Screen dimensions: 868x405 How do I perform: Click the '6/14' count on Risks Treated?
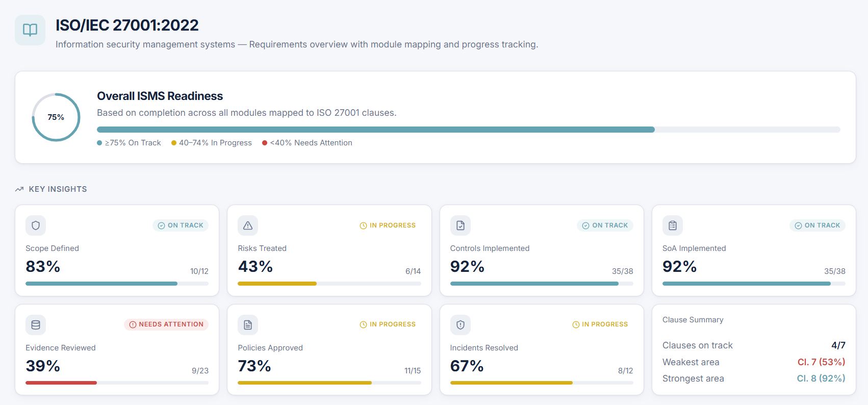coord(413,271)
